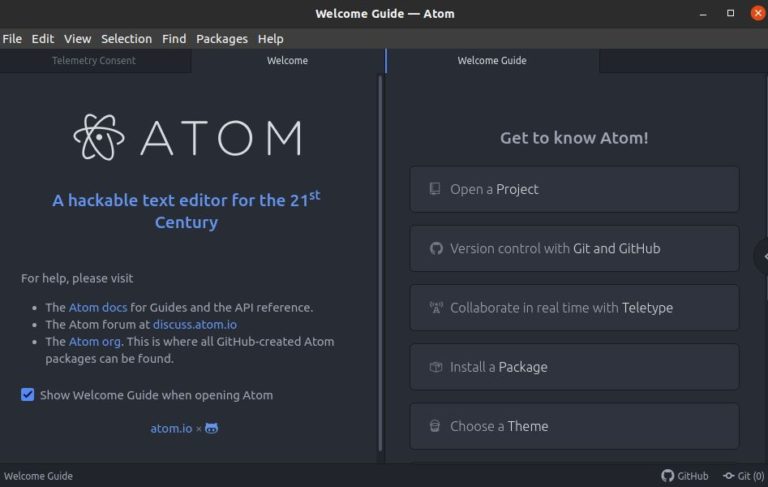Click the GitHub label in the status bar

pyautogui.click(x=693, y=476)
